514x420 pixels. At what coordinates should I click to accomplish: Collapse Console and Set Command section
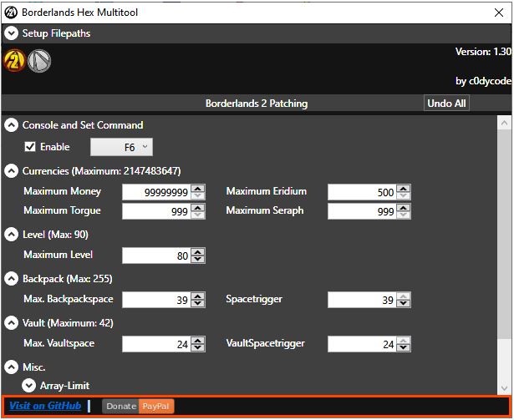point(11,125)
